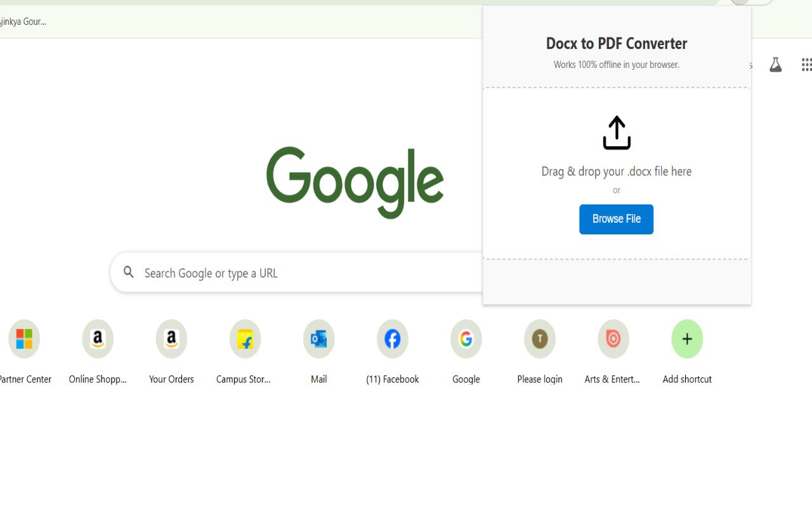Click the Add shortcut plus button
This screenshot has height=508, width=812.
[x=687, y=339]
